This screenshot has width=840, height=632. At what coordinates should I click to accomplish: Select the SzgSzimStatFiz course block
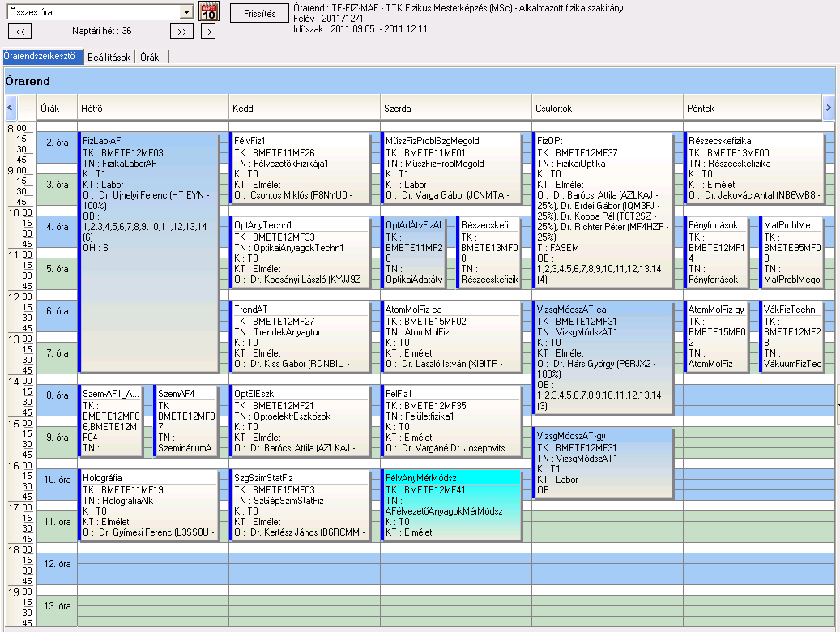[300, 505]
